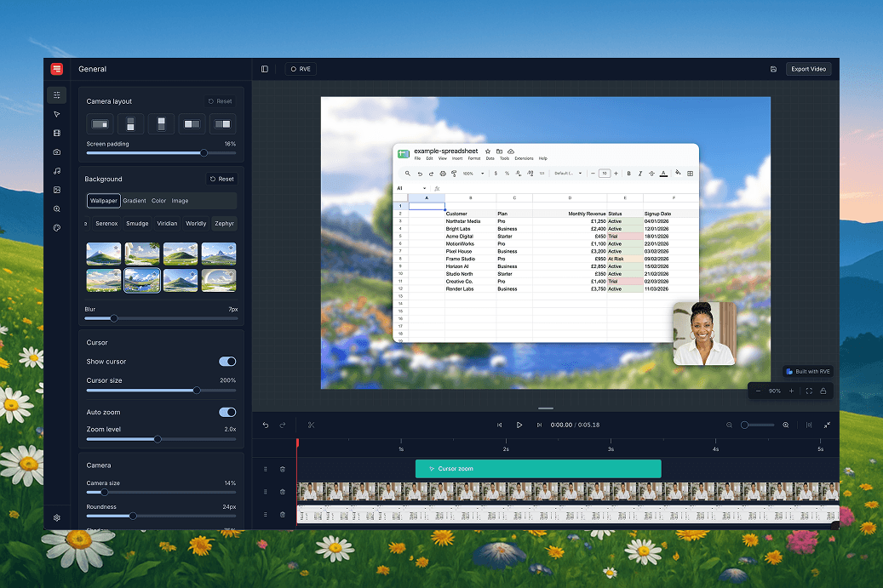This screenshot has width=883, height=588.
Task: Open the film clip sidebar icon
Action: coord(57,134)
